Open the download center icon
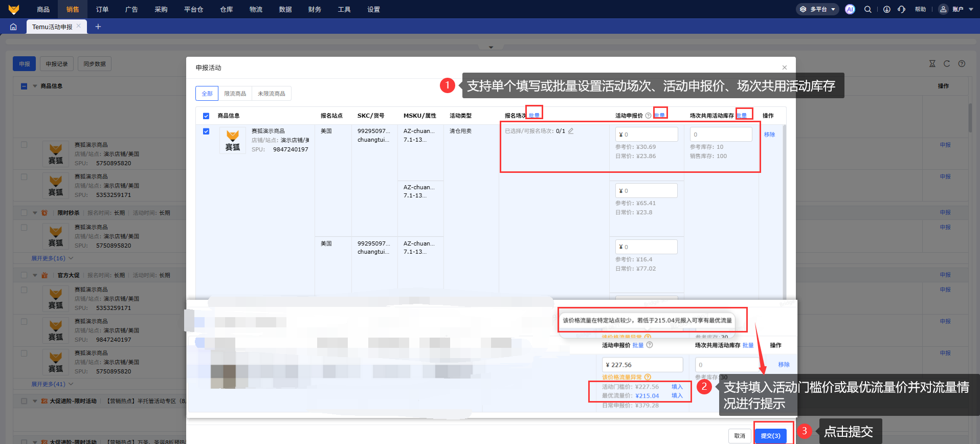980x444 pixels. point(886,9)
